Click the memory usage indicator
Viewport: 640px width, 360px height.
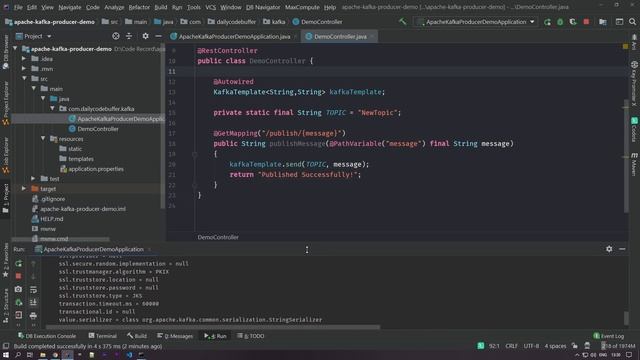pyautogui.click(x=618, y=346)
